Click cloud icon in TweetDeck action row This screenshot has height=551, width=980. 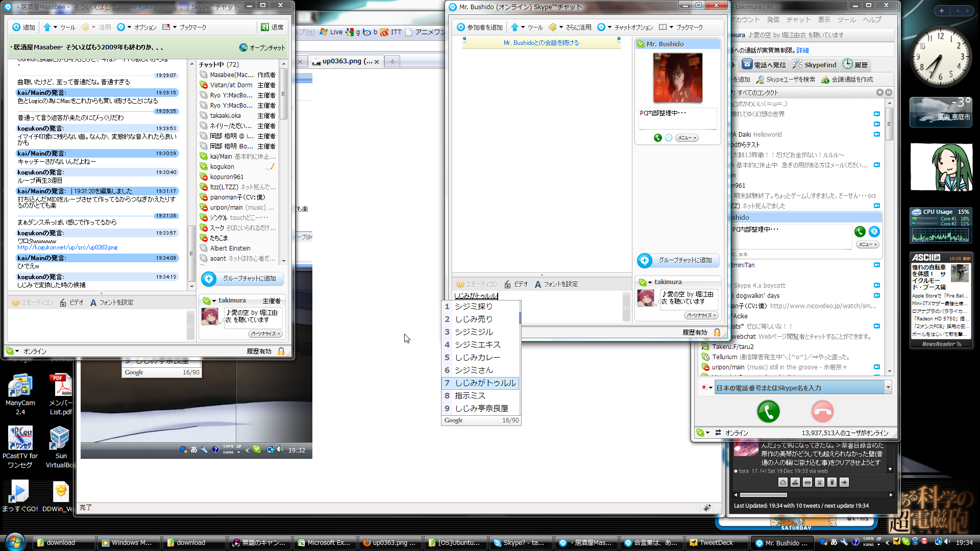coord(783,483)
